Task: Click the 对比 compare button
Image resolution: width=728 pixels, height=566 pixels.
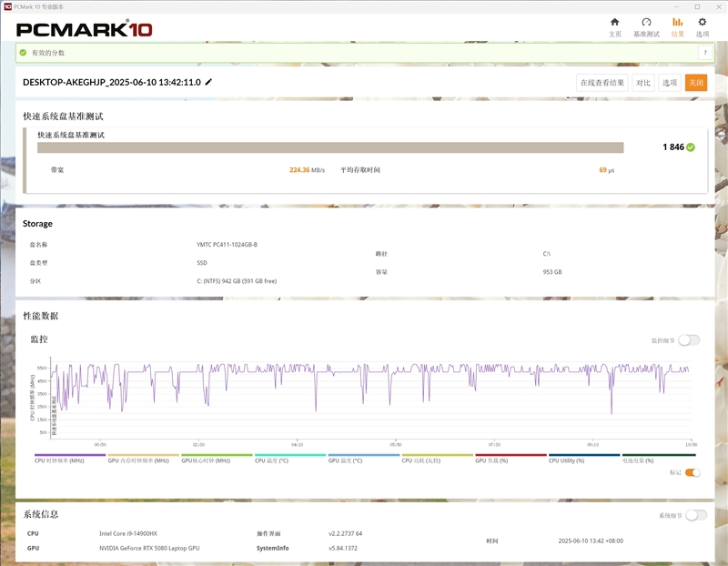Action: click(643, 83)
